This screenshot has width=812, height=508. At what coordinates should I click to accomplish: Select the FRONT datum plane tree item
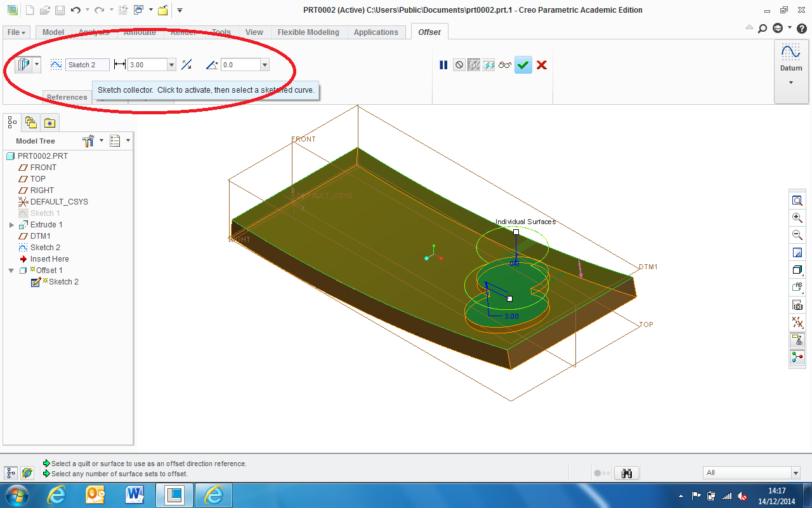coord(37,168)
